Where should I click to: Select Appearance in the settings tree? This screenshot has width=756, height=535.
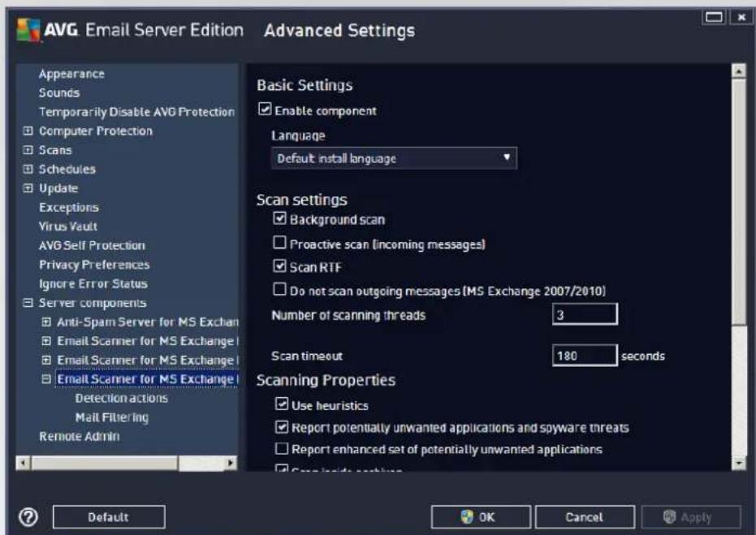pos(71,74)
